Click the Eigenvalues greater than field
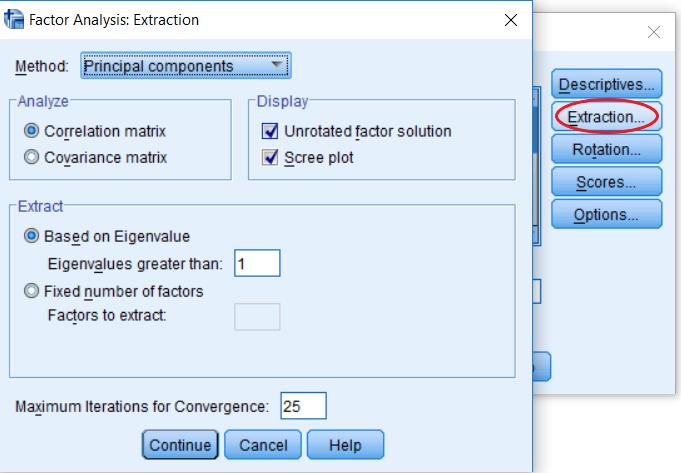The height and width of the screenshot is (473, 681). pos(257,263)
